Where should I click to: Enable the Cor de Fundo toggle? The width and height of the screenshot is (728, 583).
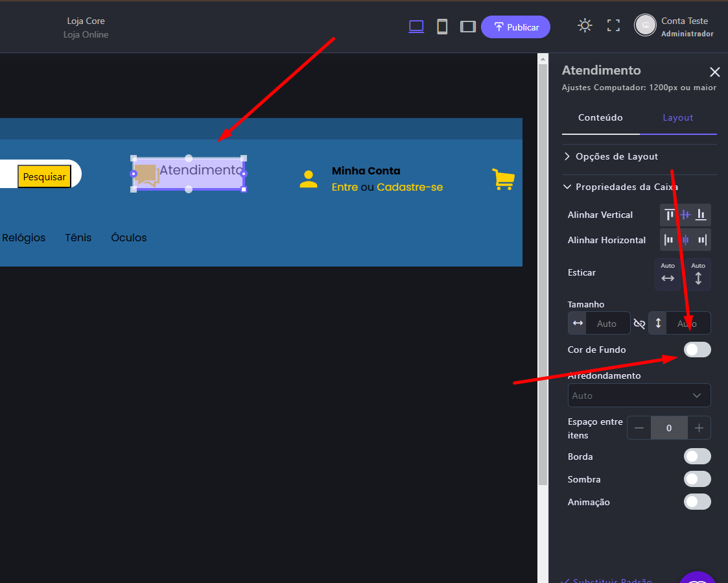[x=697, y=350]
